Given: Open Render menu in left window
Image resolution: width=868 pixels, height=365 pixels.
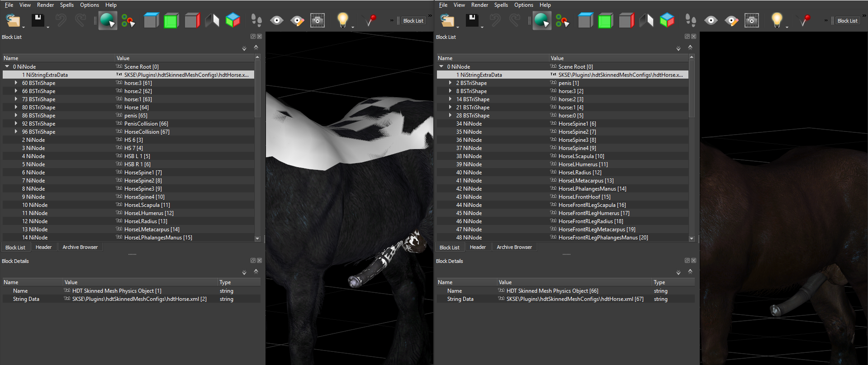Looking at the screenshot, I should pos(45,5).
